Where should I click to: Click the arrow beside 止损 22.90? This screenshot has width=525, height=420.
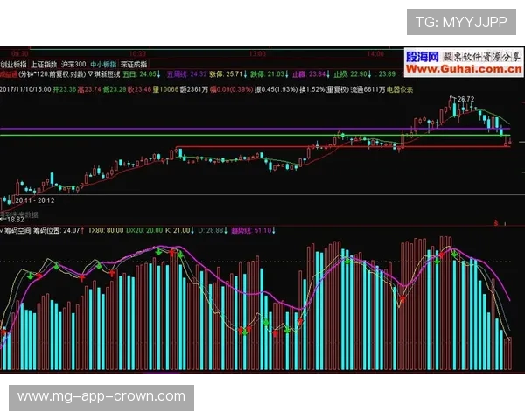(368, 75)
